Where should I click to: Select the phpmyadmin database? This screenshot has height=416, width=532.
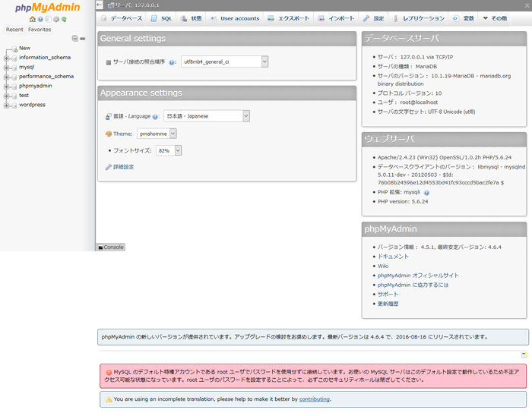tap(35, 86)
